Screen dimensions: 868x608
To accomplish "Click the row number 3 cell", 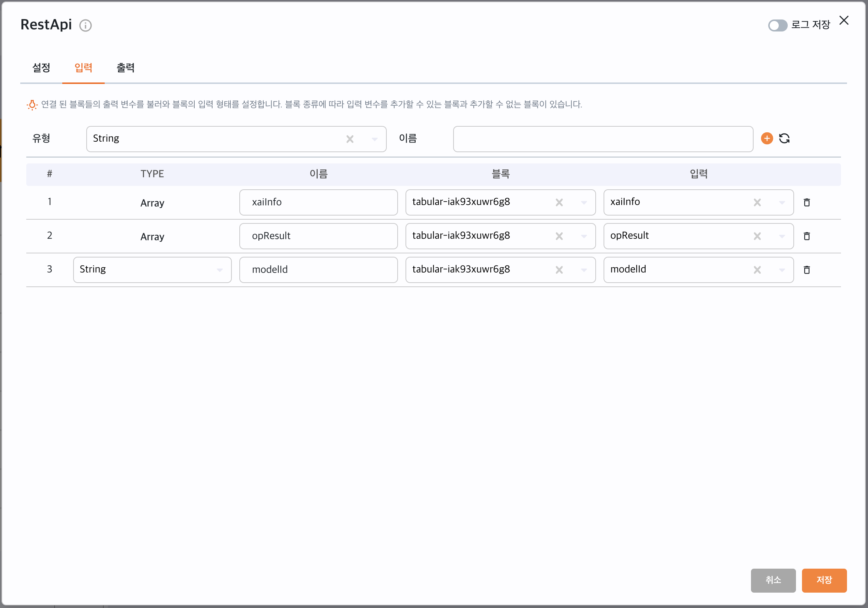I will click(x=50, y=269).
